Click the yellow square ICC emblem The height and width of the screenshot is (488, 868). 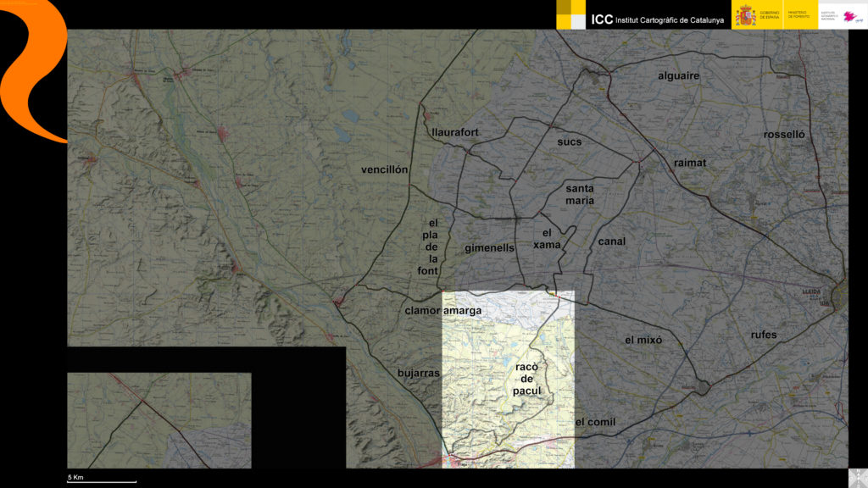pyautogui.click(x=572, y=14)
